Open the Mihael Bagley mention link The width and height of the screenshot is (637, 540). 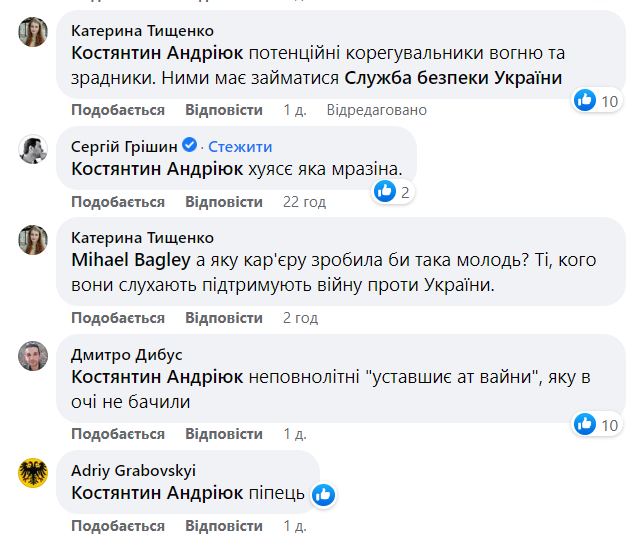click(x=128, y=260)
